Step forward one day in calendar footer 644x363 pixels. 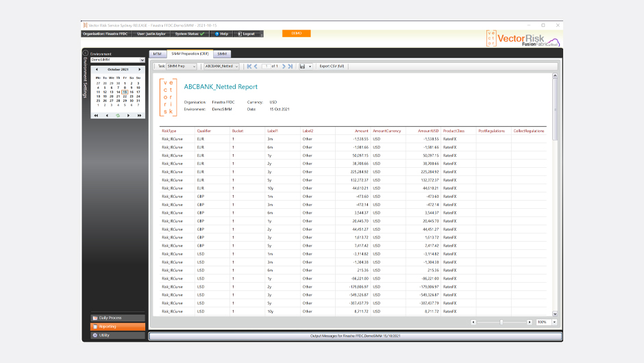point(129,115)
